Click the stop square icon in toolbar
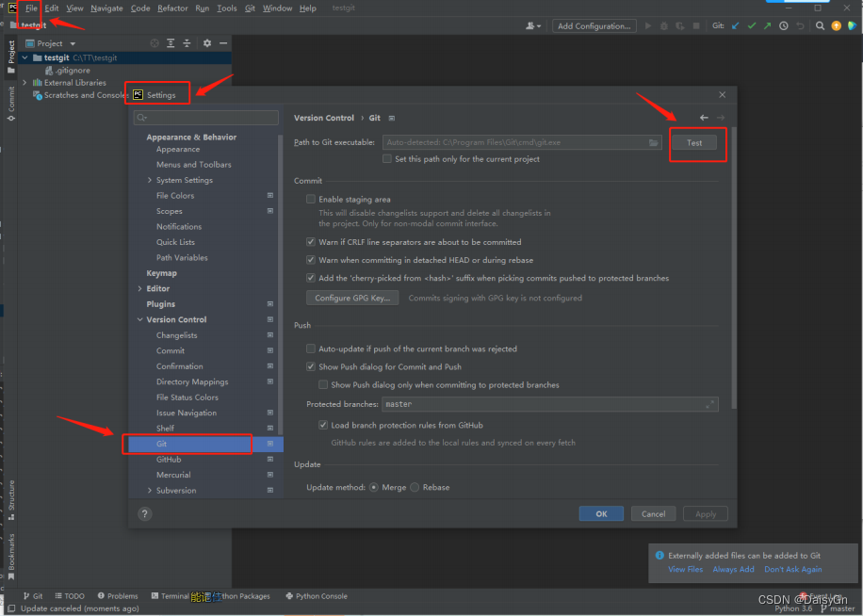This screenshot has width=863, height=616. click(696, 25)
